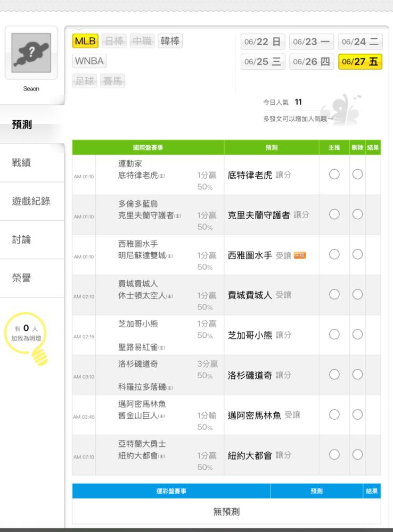Image resolution: width=393 pixels, height=532 pixels.
Task: Mark 底特律老虎 prediction as 主推
Action: pyautogui.click(x=334, y=174)
